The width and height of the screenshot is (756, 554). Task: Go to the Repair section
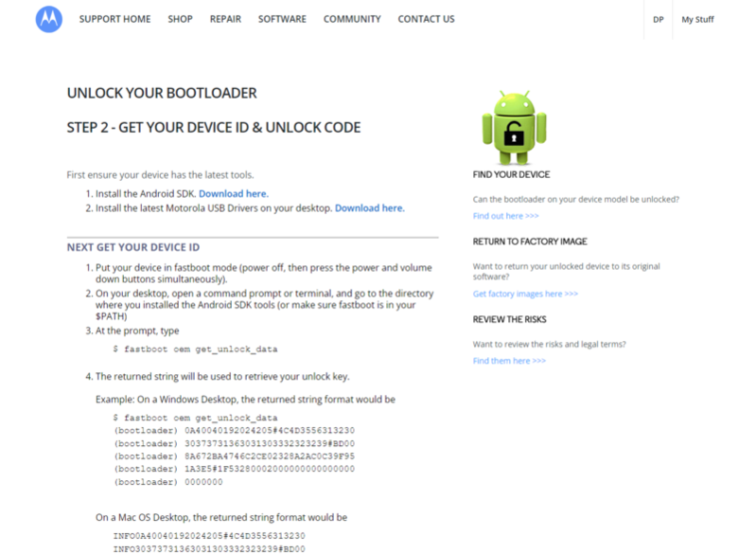tap(225, 19)
